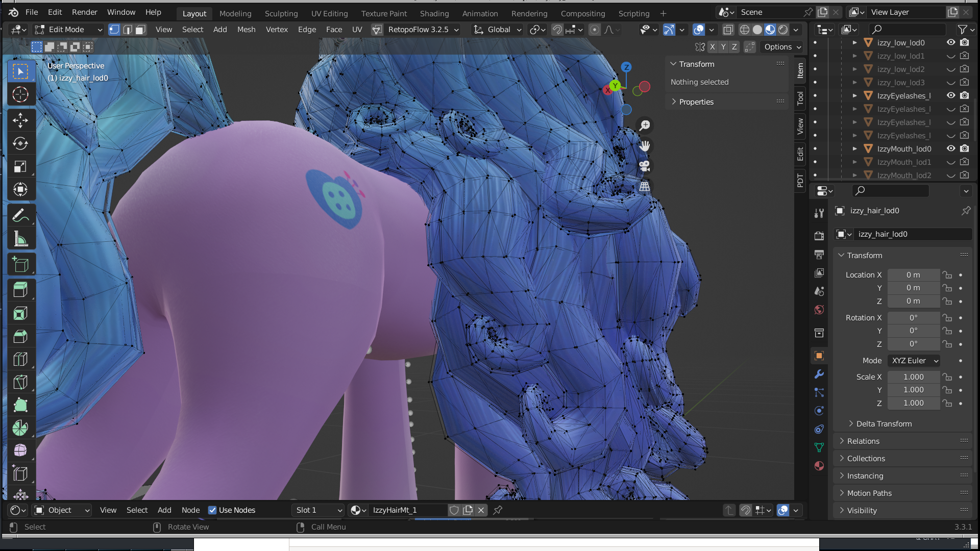Switch to the Sculpting workspace tab
Image resolution: width=980 pixels, height=551 pixels.
281,14
